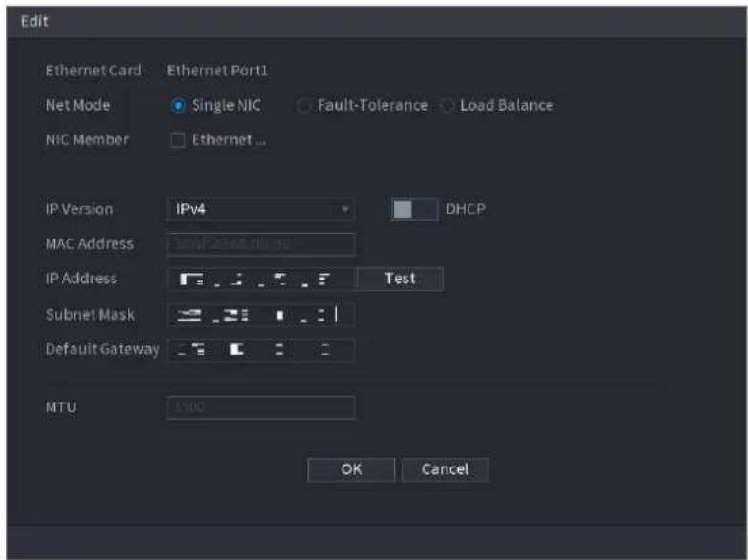
Task: Click the Edit dialog title
Action: [x=34, y=21]
